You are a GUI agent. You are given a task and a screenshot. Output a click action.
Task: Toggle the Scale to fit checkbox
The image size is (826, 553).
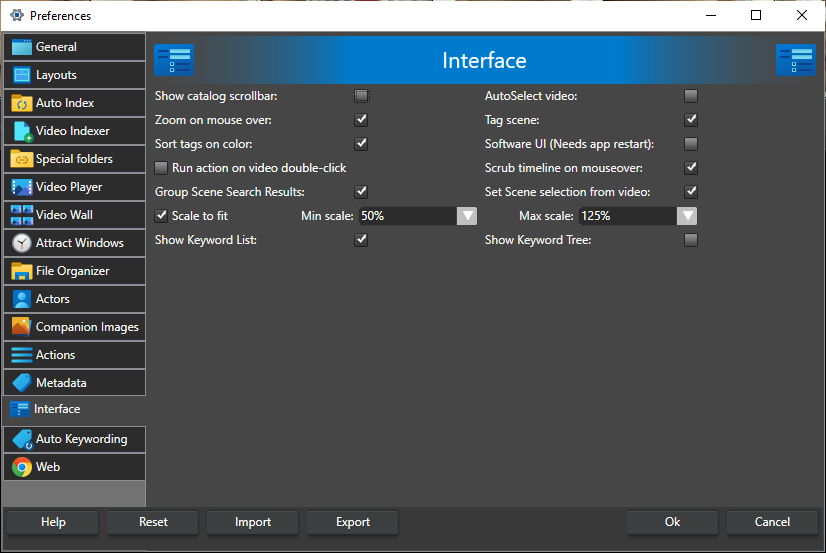(162, 216)
